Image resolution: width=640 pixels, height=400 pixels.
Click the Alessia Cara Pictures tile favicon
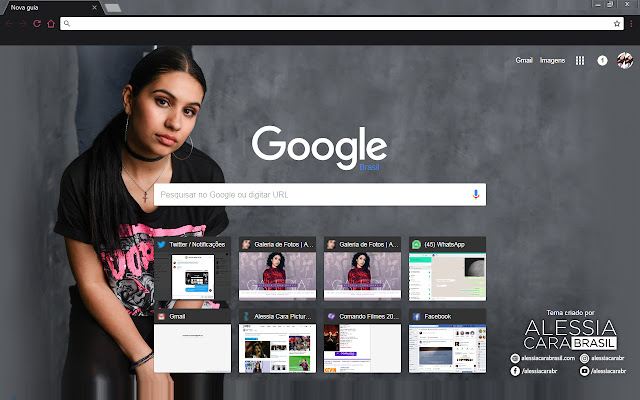coord(246,316)
